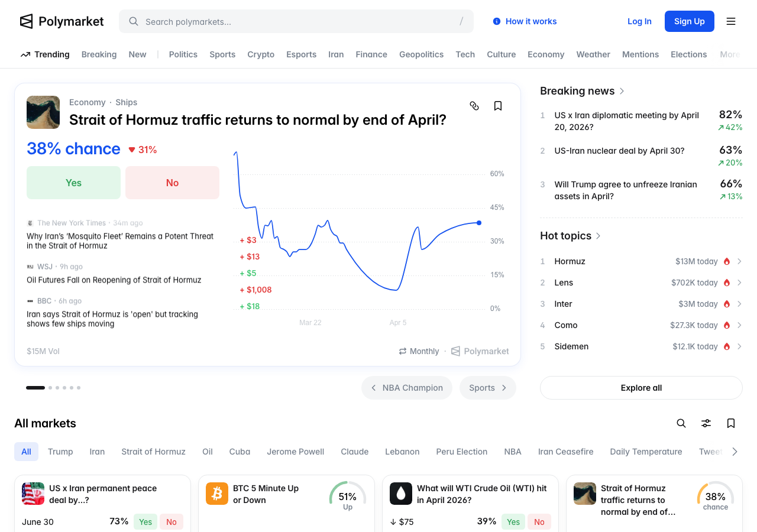Select the red No outcome button
The width and height of the screenshot is (757, 532).
(172, 183)
